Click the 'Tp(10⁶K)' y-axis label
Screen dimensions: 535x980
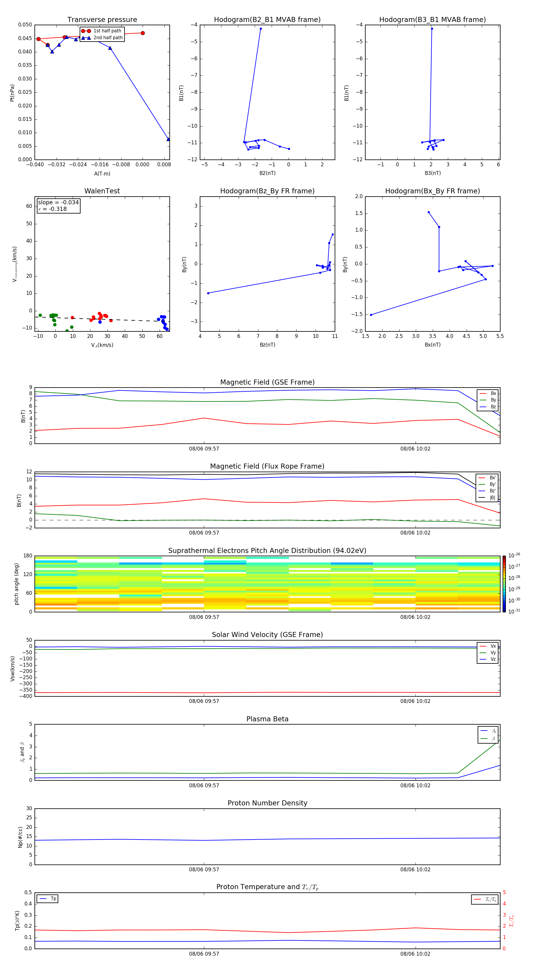coord(17,921)
